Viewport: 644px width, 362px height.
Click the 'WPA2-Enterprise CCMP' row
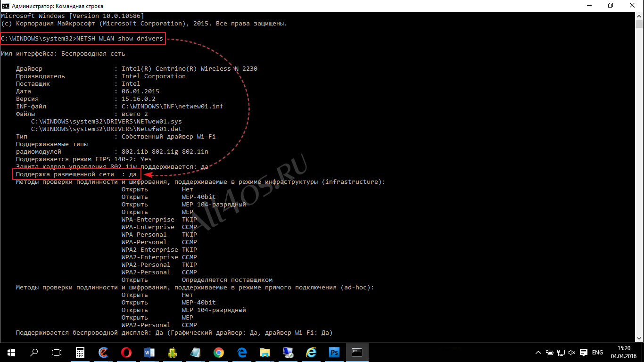click(159, 257)
